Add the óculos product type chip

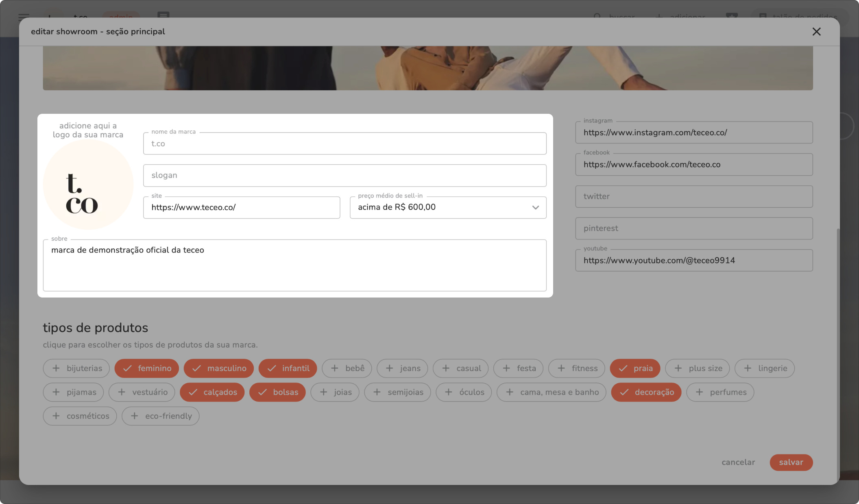464,392
